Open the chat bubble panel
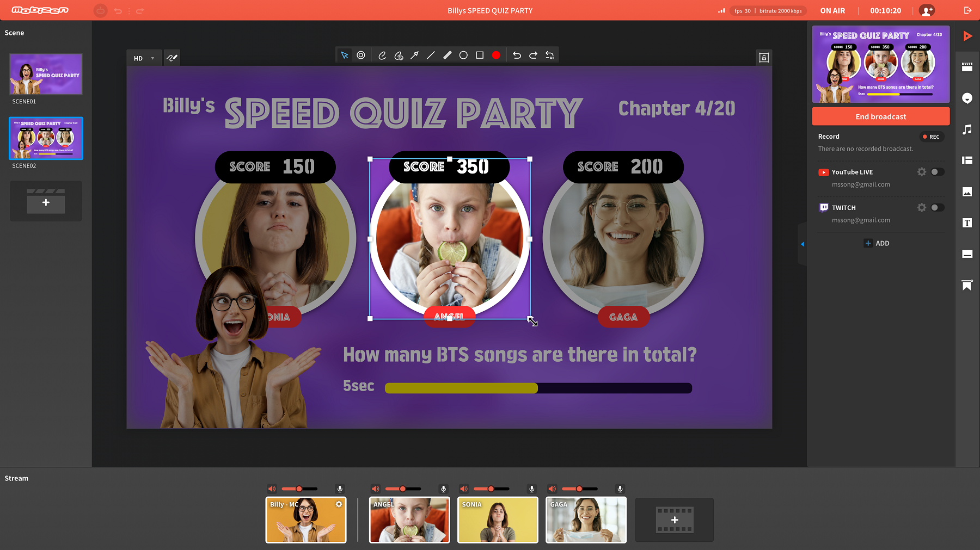The image size is (980, 550). (x=967, y=98)
